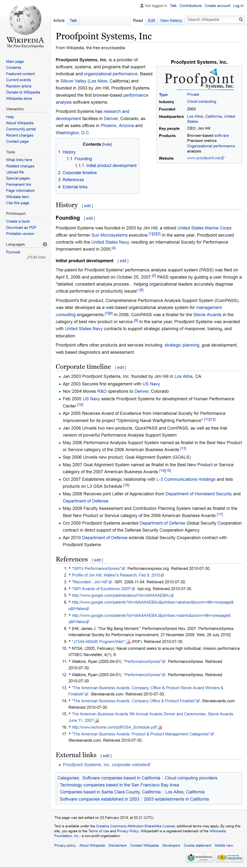Click the Sun Microsystems link
This screenshot has height=868, width=247.
pos(110,235)
